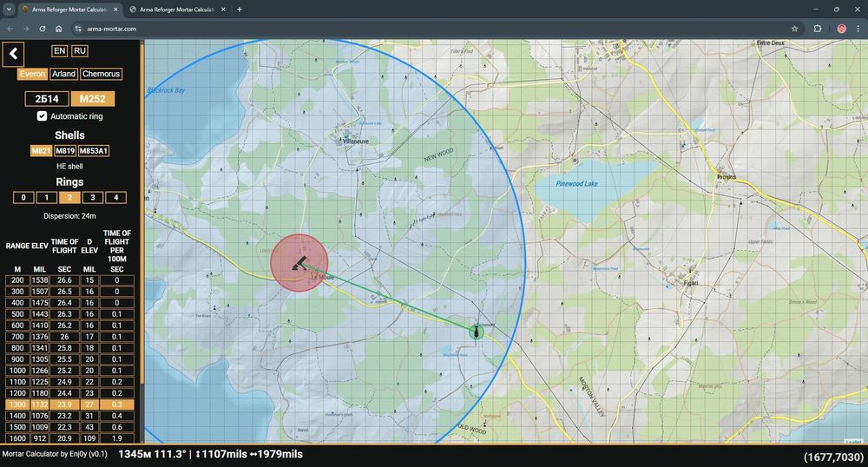
Task: Switch to the first Arma Reforger tab
Action: 69,10
